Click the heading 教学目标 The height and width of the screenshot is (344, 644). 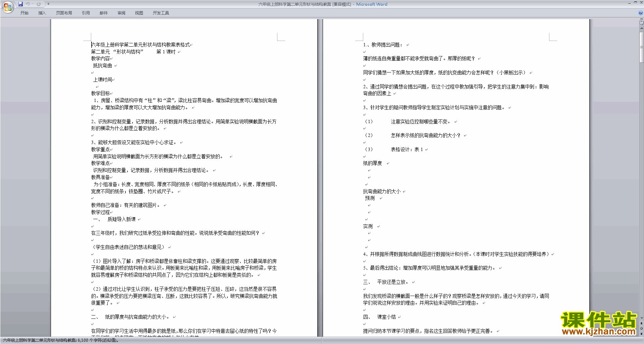pos(101,93)
